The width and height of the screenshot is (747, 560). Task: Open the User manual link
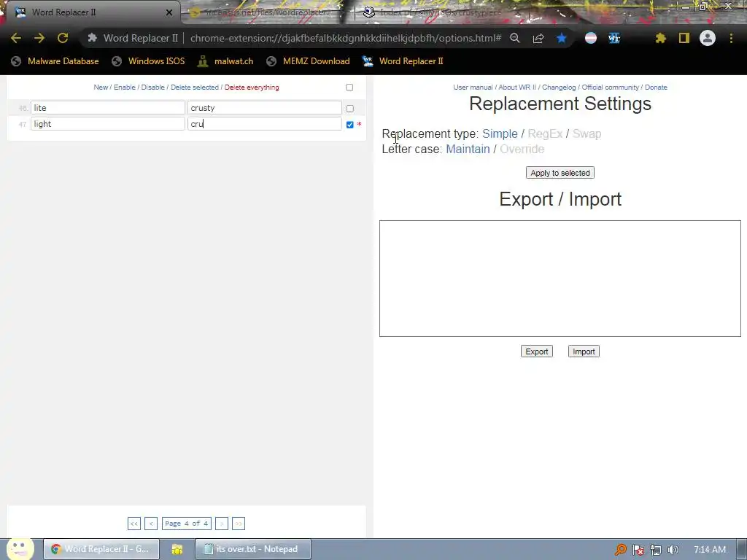(473, 87)
